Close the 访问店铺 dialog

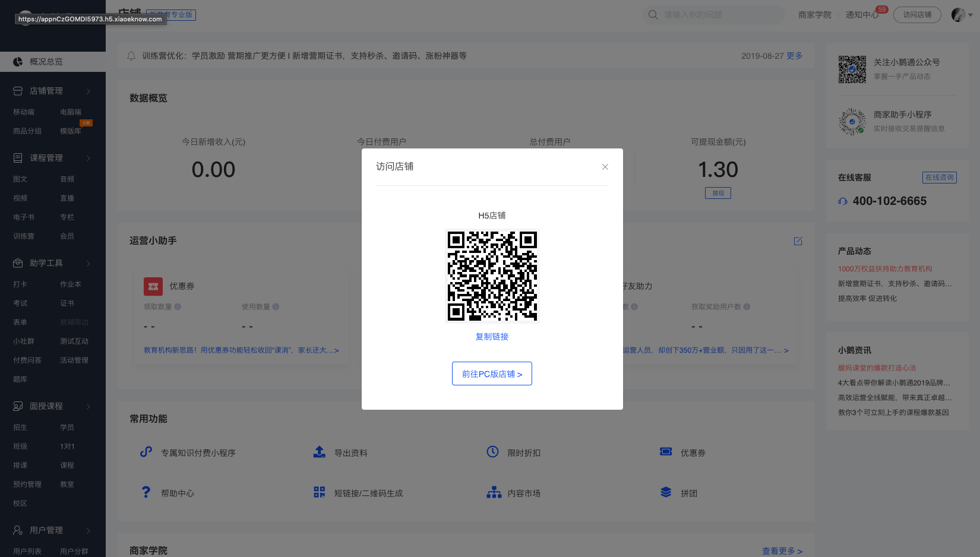[x=605, y=167]
